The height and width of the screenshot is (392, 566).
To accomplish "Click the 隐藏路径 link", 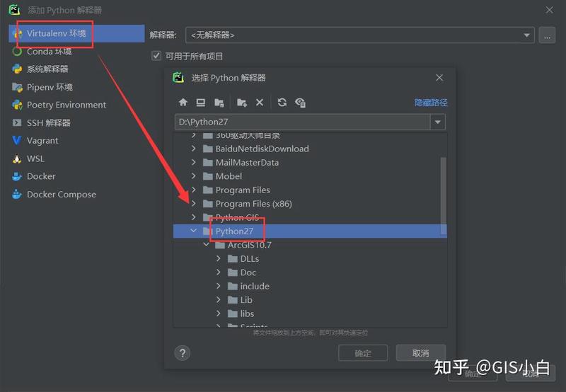I will 431,103.
